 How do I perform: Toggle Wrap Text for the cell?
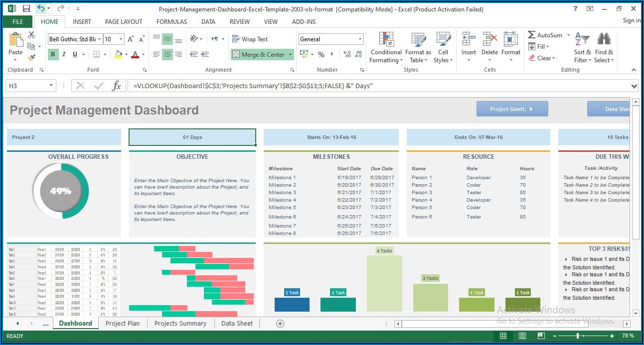[250, 39]
